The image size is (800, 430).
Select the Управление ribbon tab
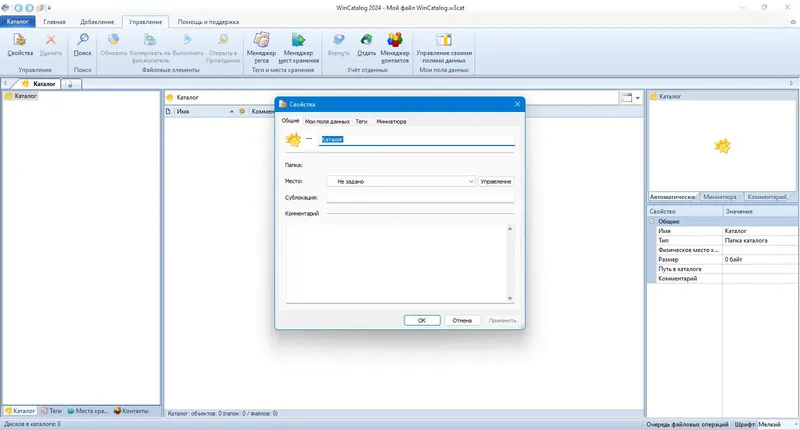click(145, 22)
